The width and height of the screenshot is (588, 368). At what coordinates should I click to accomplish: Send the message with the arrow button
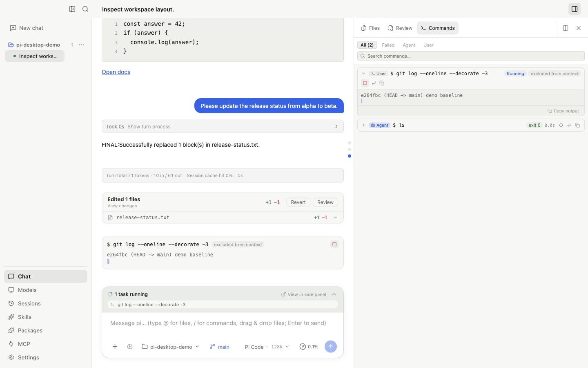click(331, 347)
